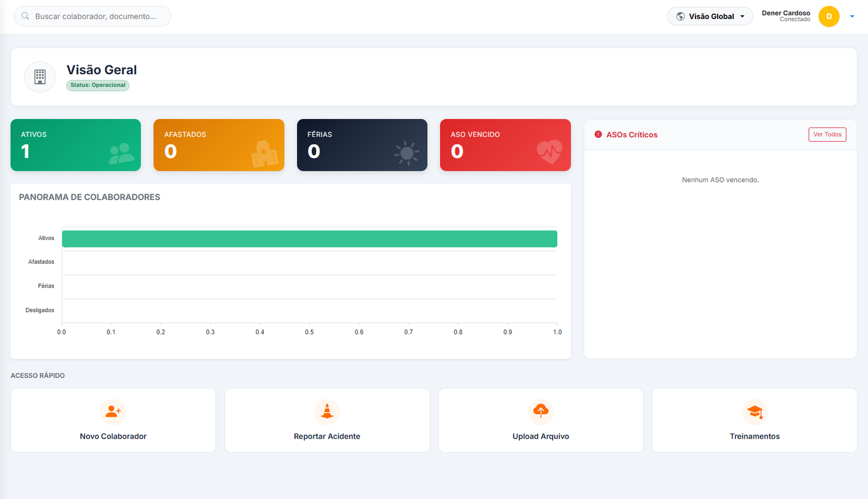The width and height of the screenshot is (868, 499).
Task: Select the add-person icon for Novo Colaborador
Action: (113, 412)
